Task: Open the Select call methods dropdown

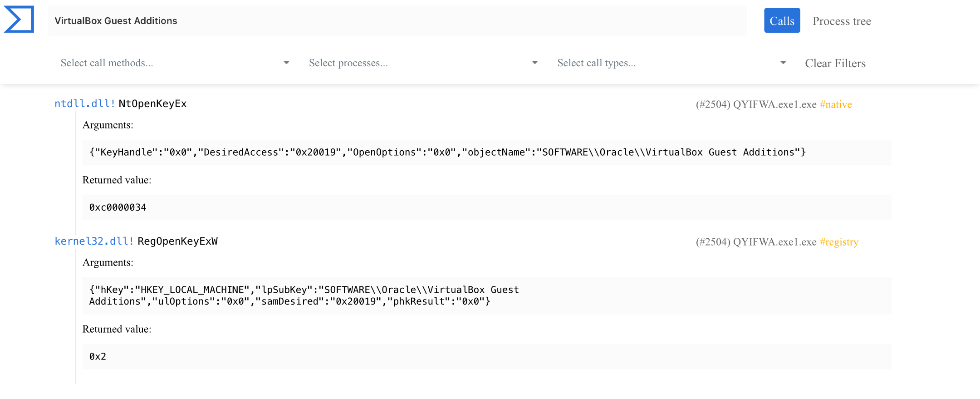Action: 168,63
